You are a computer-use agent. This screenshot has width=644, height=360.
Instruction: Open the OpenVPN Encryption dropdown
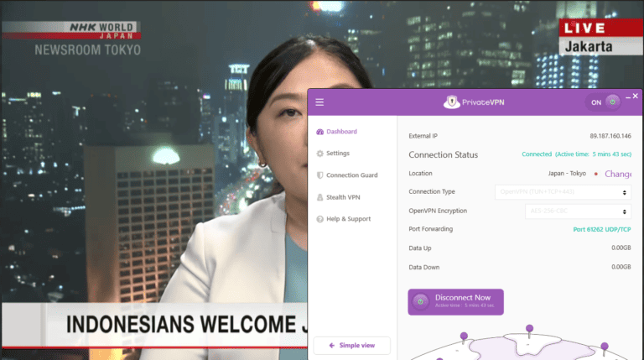[579, 211]
